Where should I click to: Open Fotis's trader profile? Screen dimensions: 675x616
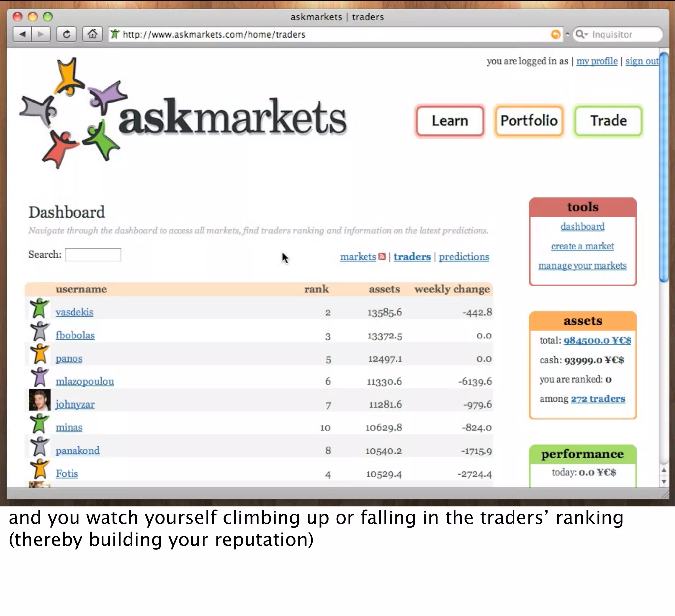(x=67, y=473)
